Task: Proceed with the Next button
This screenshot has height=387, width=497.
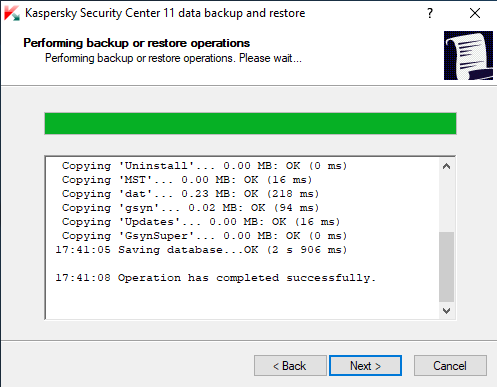Action: pyautogui.click(x=365, y=366)
